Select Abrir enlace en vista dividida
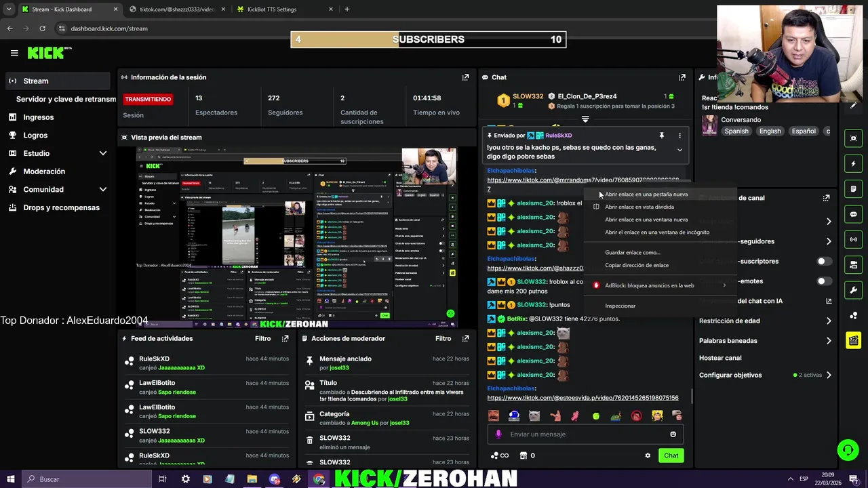The image size is (868, 488). (662, 207)
